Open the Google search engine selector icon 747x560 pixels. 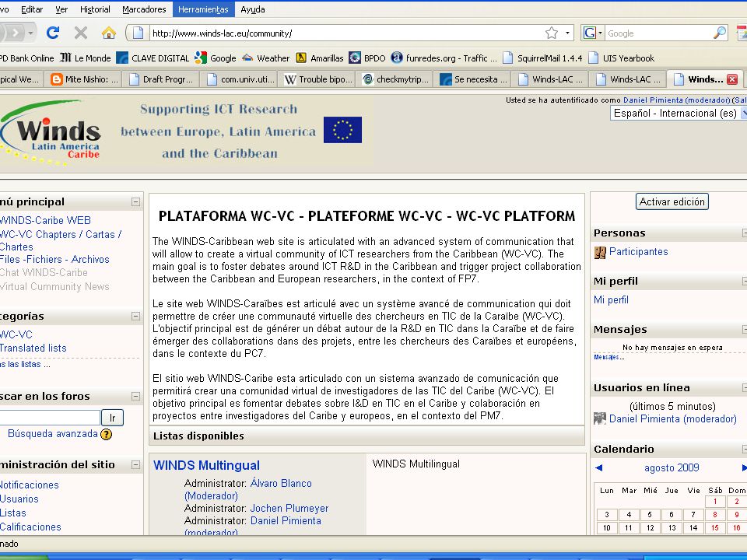click(x=593, y=33)
